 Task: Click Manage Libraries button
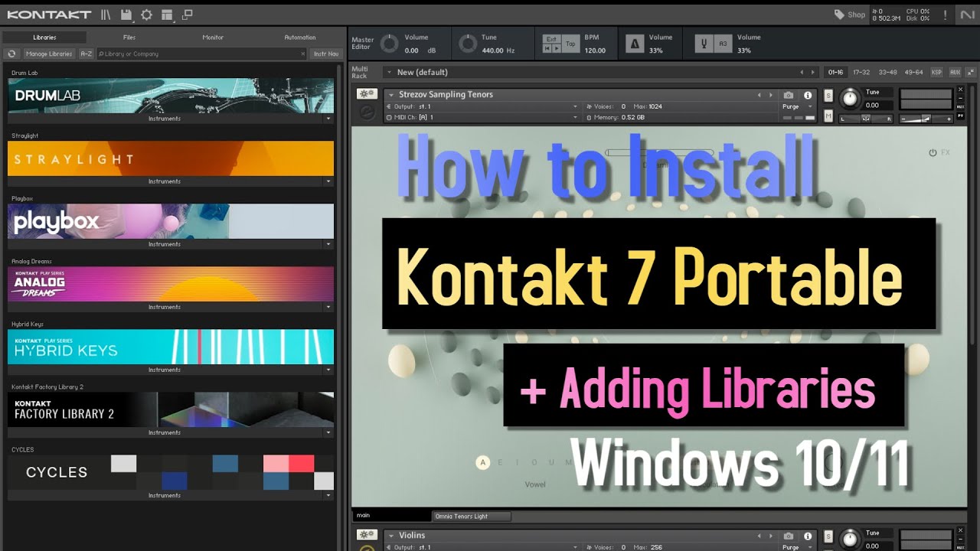pos(49,54)
